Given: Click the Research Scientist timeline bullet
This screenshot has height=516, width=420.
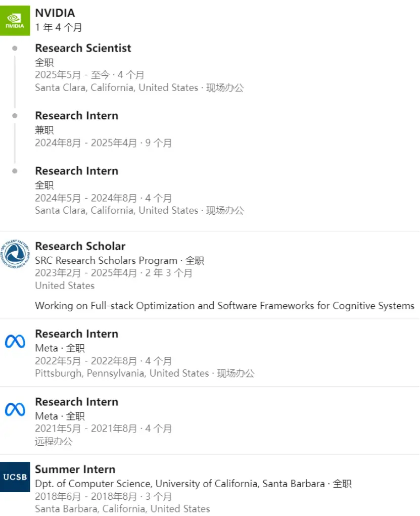Looking at the screenshot, I should click(x=15, y=49).
